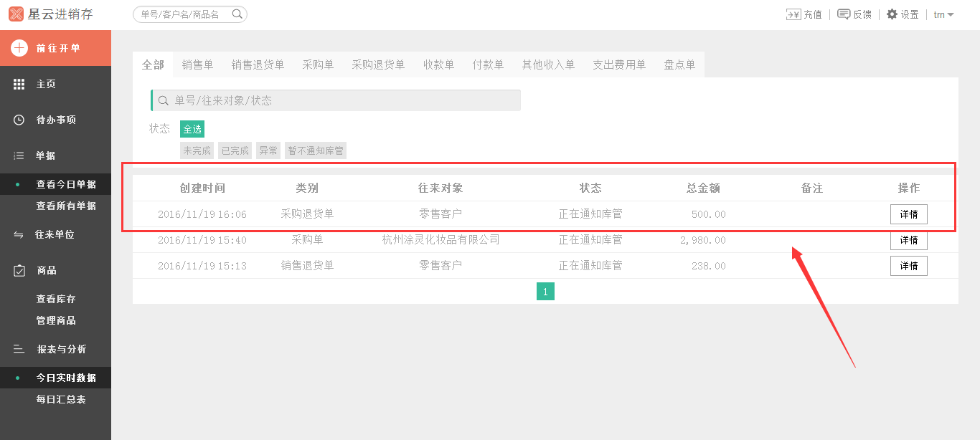Image resolution: width=980 pixels, height=440 pixels.
Task: Switch to the 采购退货单 tab
Action: coord(378,64)
